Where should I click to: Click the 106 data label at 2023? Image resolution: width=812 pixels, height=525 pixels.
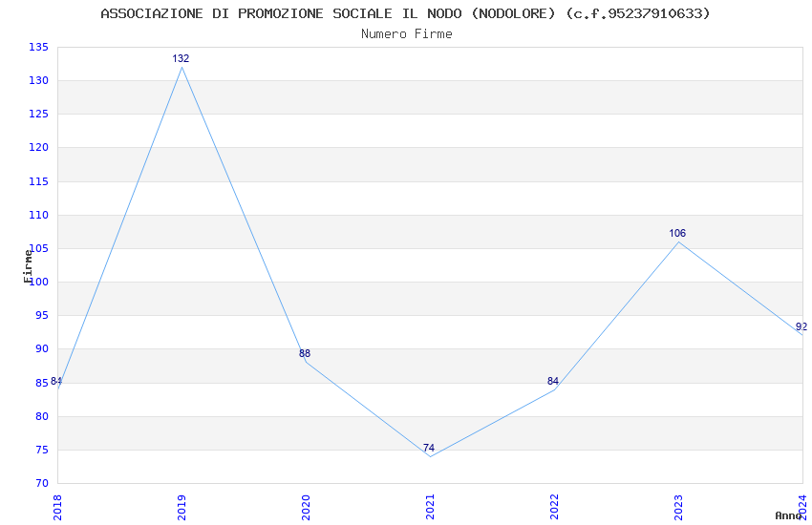click(x=677, y=233)
